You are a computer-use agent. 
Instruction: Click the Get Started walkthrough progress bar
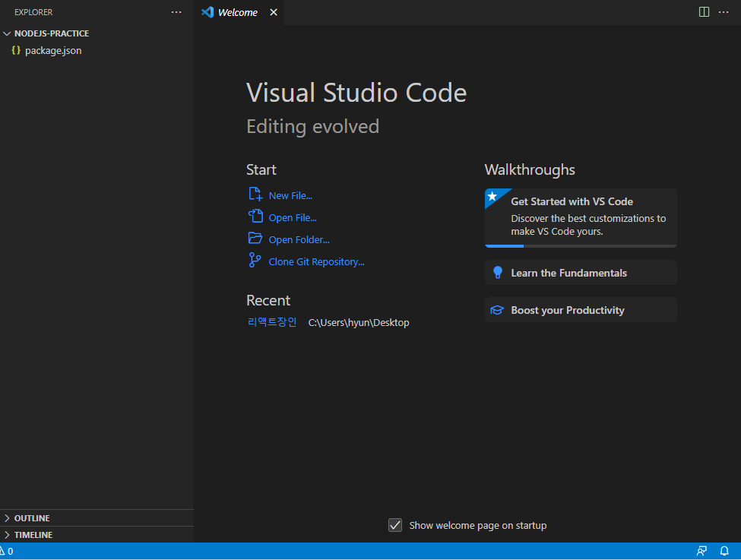(581, 245)
